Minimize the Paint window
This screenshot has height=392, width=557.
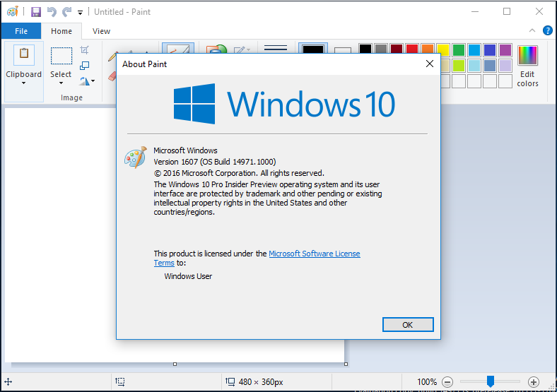pyautogui.click(x=475, y=12)
